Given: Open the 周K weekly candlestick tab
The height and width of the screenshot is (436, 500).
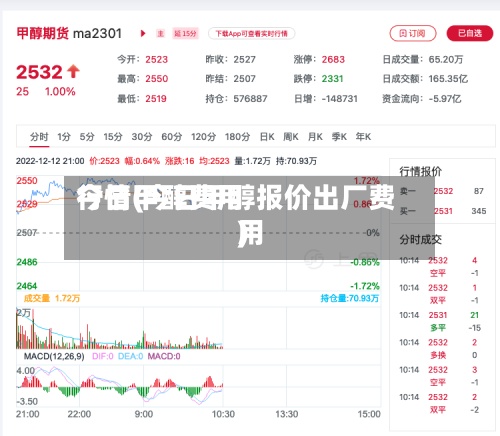Looking at the screenshot, I should [x=291, y=137].
